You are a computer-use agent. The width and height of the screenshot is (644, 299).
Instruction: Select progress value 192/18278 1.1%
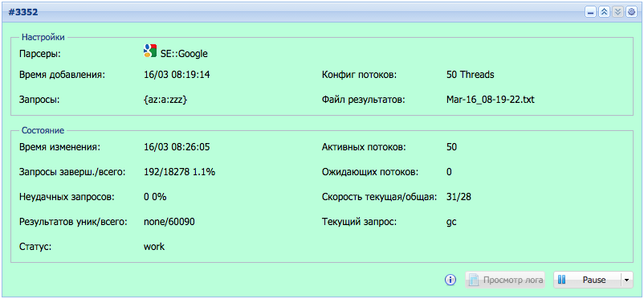[x=180, y=172]
